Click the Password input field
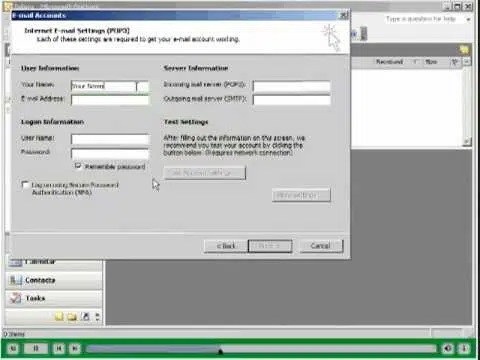Viewport: 480px width, 360px height. click(110, 153)
